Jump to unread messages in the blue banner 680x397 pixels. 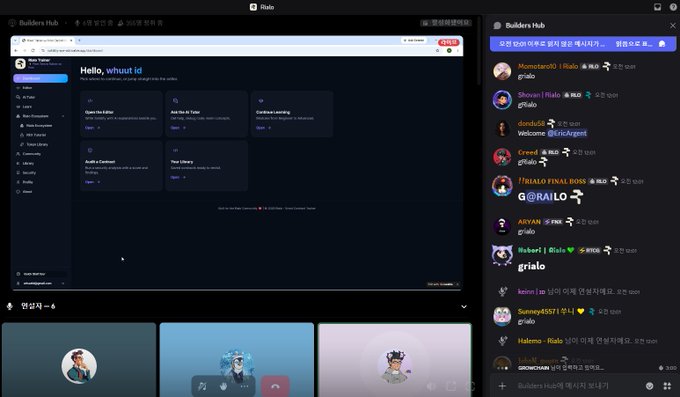552,44
